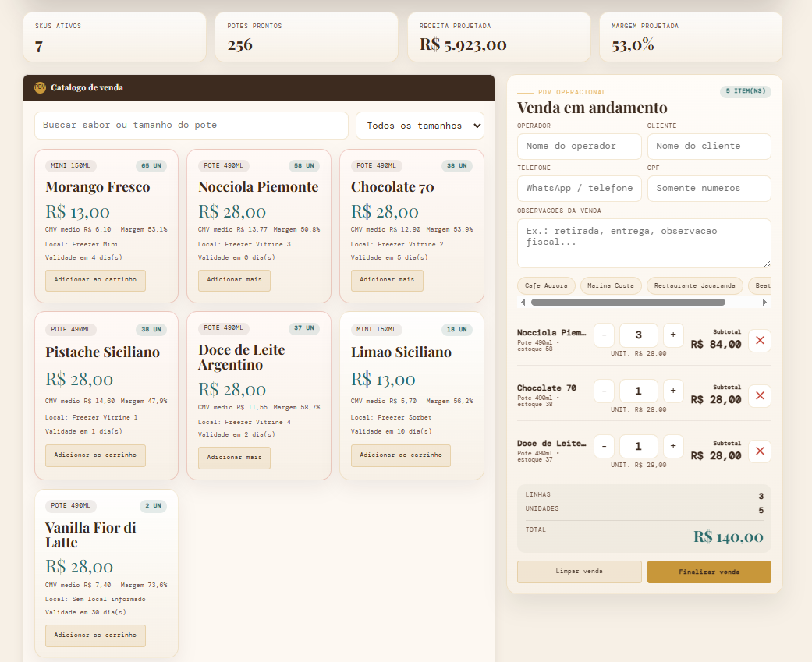Remove Chocolate 70 from the sale

pos(759,396)
